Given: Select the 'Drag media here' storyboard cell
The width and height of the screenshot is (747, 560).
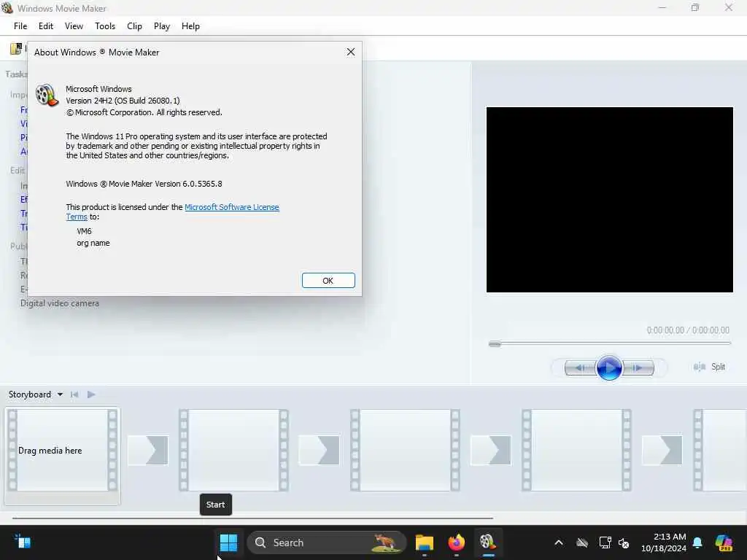Looking at the screenshot, I should pos(63,450).
